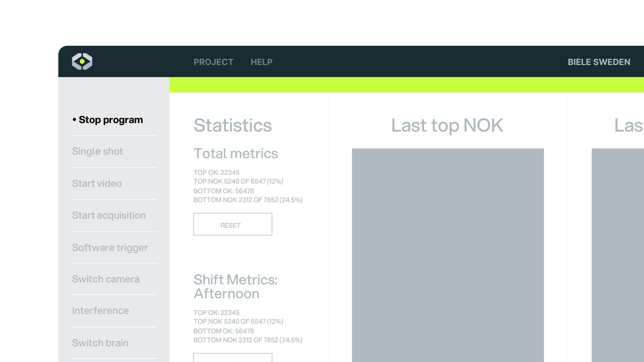Click the bullet next to Stop program
This screenshot has width=644, height=362.
click(x=74, y=120)
